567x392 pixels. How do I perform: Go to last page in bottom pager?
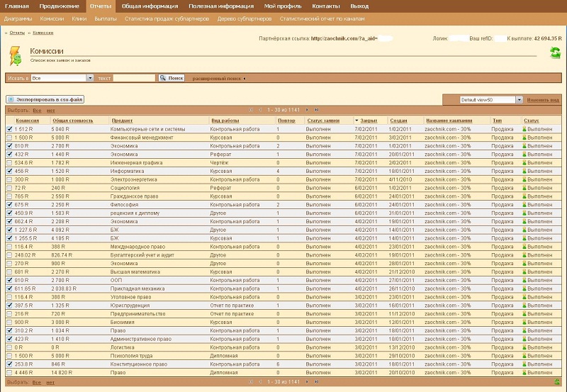[x=316, y=382]
